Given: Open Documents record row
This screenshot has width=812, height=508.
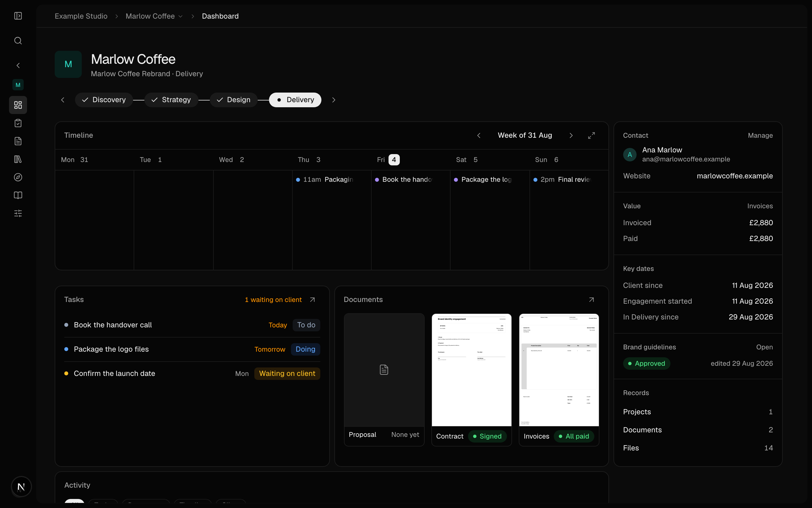Looking at the screenshot, I should (x=698, y=430).
